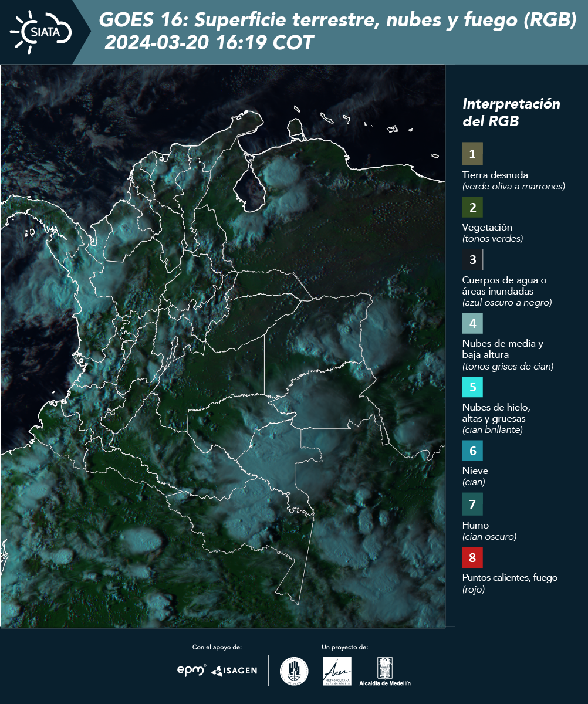This screenshot has height=704, width=588.
Task: Click the timestamp "2024-03-20 16:19 COT"
Action: pos(209,43)
